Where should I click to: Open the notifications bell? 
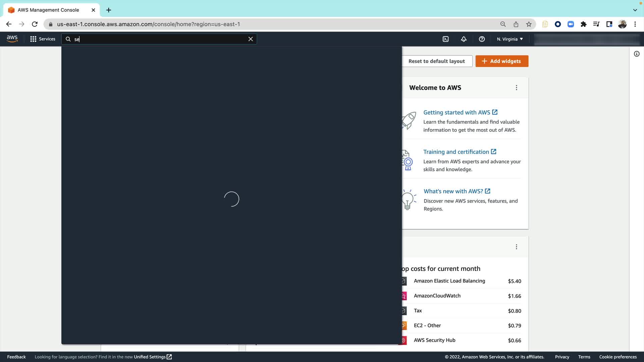click(x=464, y=39)
